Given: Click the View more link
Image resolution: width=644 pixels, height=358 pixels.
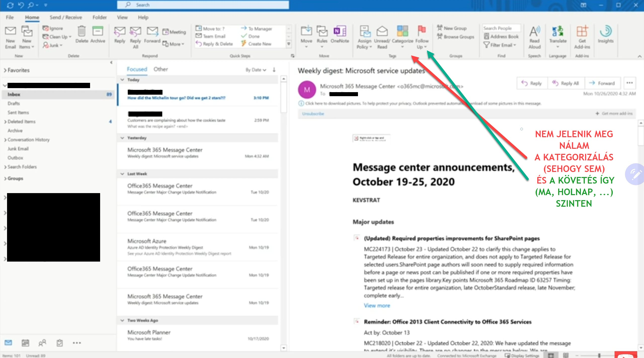Looking at the screenshot, I should 377,305.
